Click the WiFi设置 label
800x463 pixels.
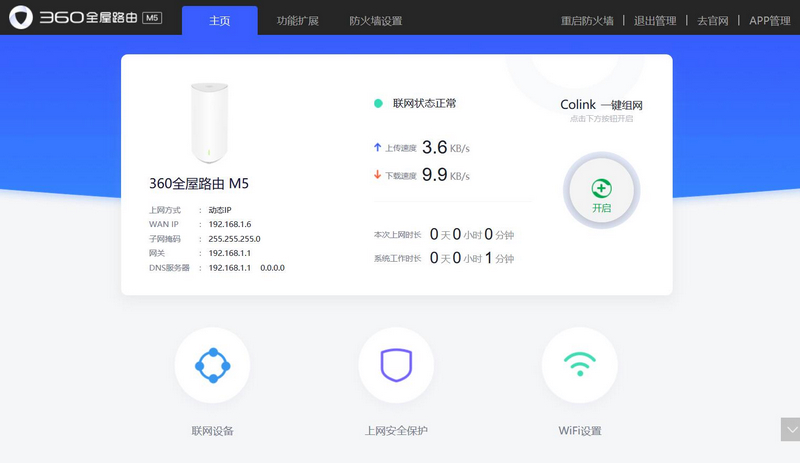click(580, 431)
